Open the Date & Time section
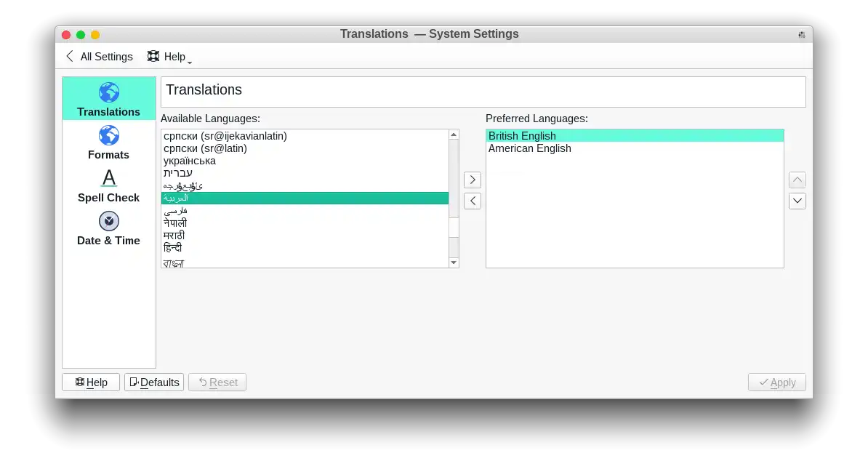 point(108,228)
